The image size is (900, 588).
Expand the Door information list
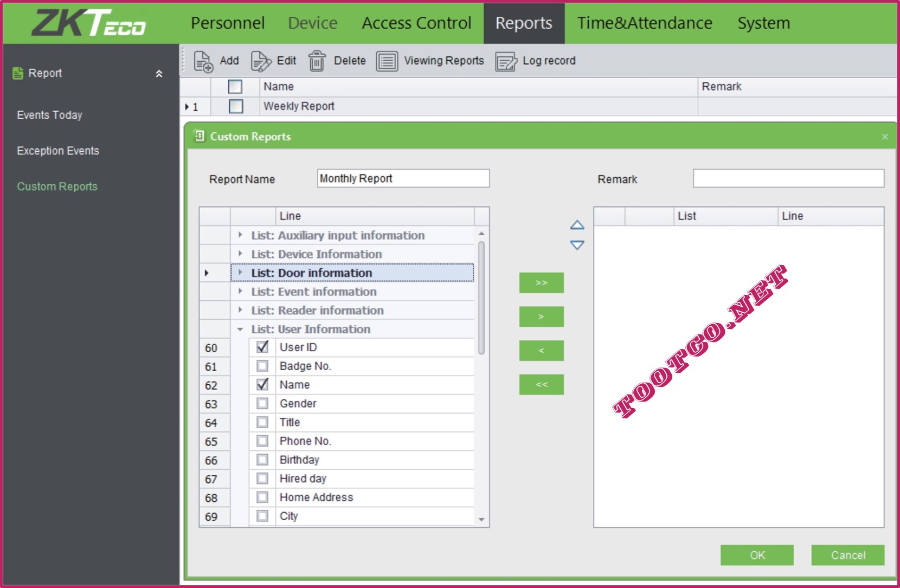[x=240, y=273]
